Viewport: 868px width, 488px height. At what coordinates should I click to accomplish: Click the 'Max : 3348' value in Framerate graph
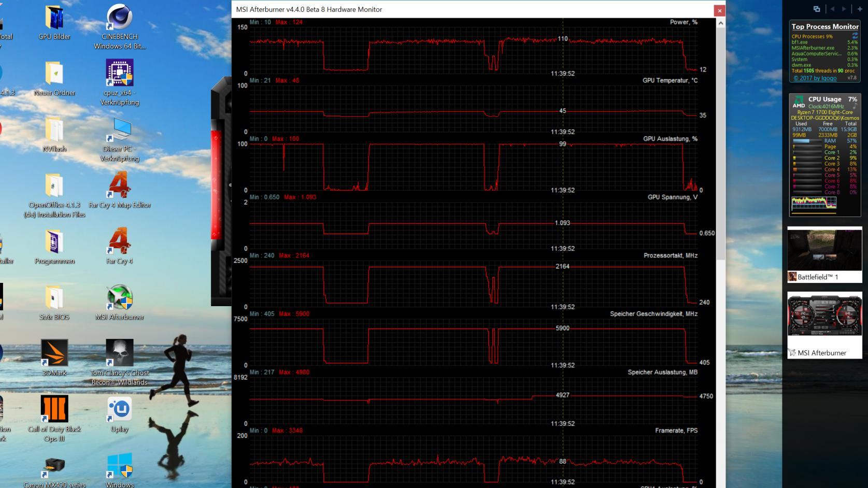pyautogui.click(x=287, y=430)
